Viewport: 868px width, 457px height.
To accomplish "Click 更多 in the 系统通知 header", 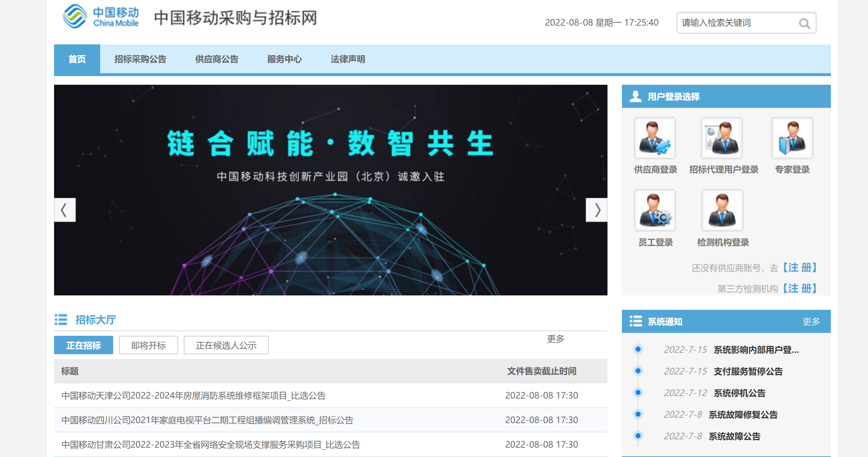I will click(x=811, y=321).
